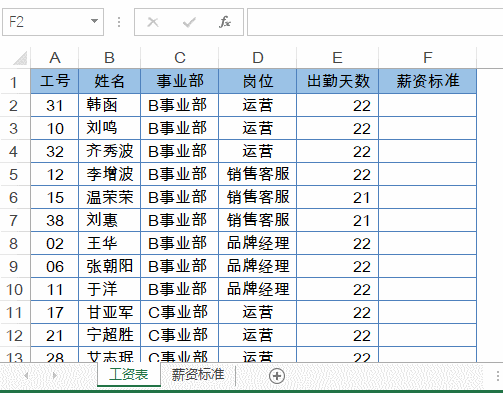This screenshot has height=393, width=503.
Task: Select column D header
Action: point(258,58)
